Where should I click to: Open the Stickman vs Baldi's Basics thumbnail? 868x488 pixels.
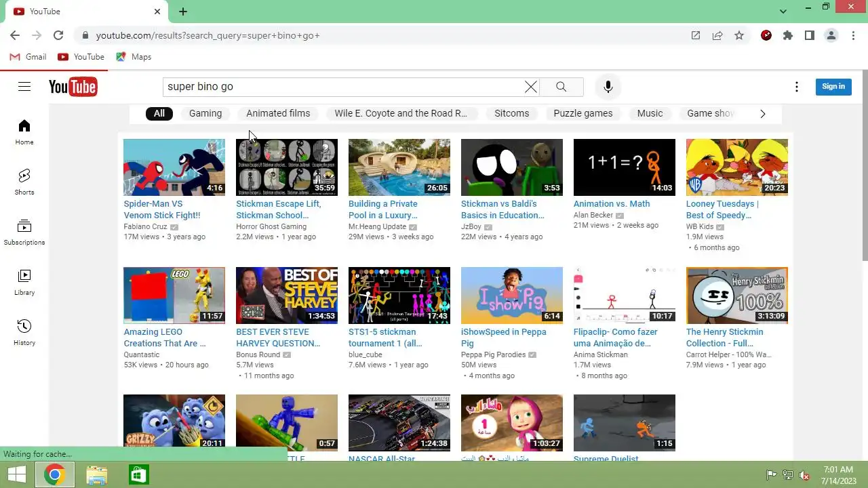[512, 167]
